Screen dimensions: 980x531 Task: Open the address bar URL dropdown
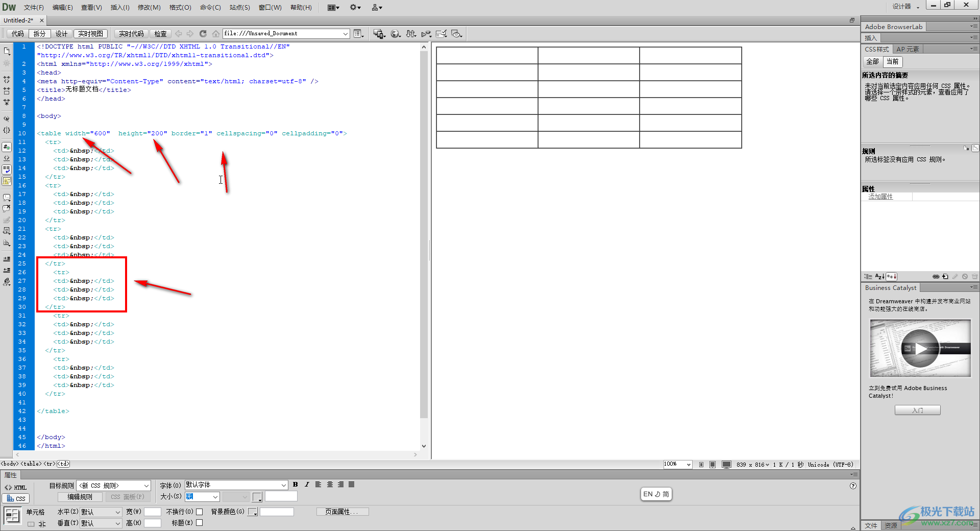(x=346, y=34)
